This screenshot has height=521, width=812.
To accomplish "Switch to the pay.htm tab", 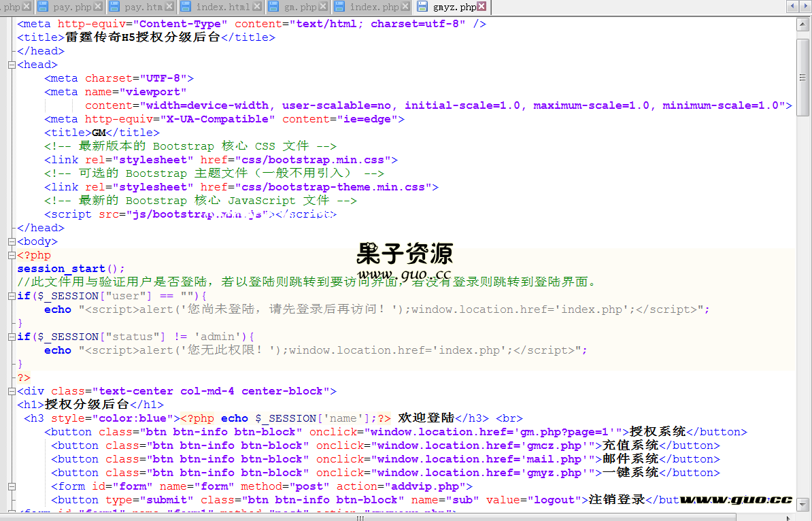I will [143, 7].
